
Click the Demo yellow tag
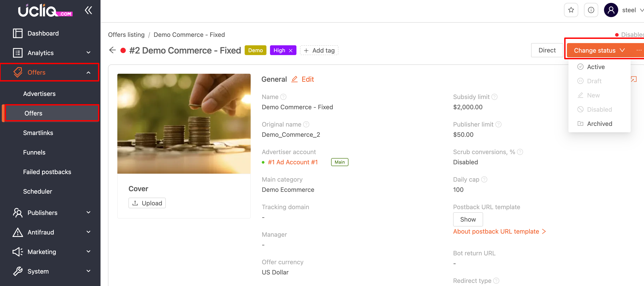(x=255, y=50)
